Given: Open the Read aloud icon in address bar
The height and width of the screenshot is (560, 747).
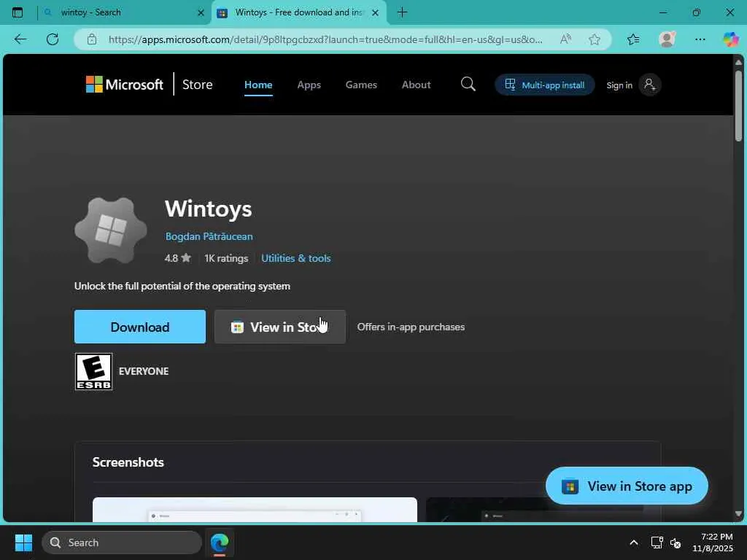Looking at the screenshot, I should click(x=565, y=39).
